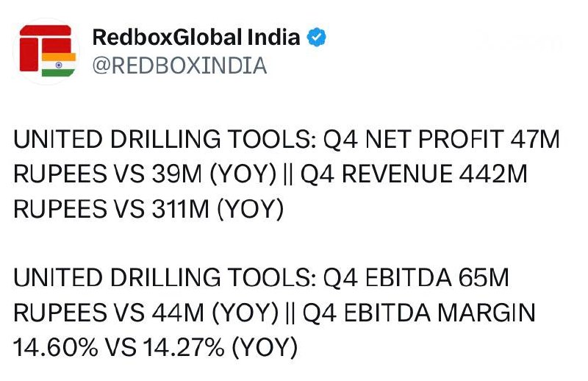Click the text 'Q4 NET PROFIT 47M'
This screenshot has height=381, width=588.
pyautogui.click(x=442, y=139)
